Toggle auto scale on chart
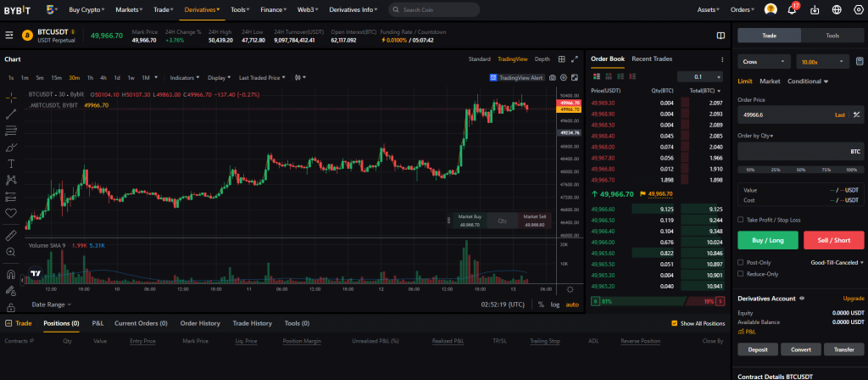This screenshot has width=868, height=380. point(572,305)
